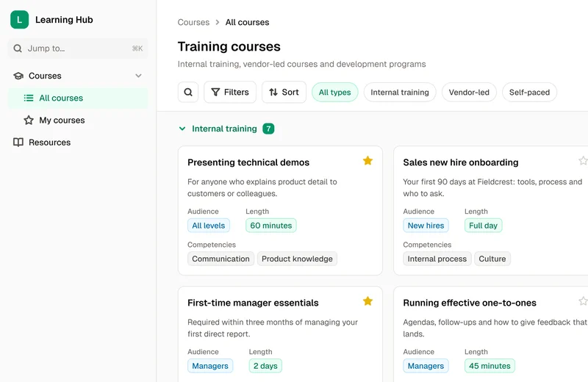Viewport: 588px width, 382px height.
Task: Select the All types filter chip
Action: point(335,93)
